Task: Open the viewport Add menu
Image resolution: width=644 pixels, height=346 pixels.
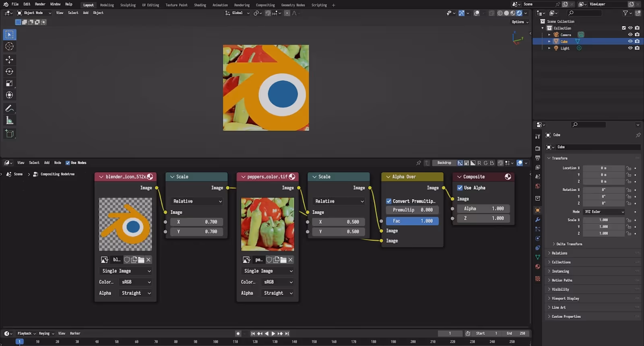Action: 86,13
